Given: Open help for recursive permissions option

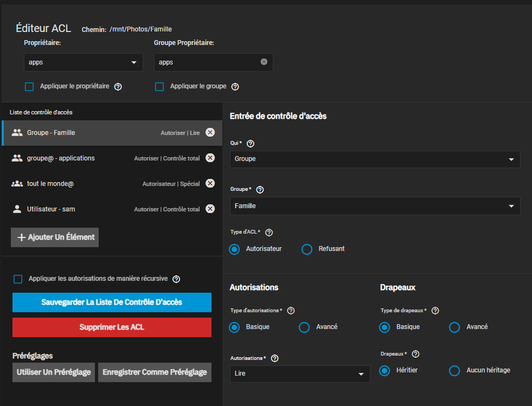Looking at the screenshot, I should [176, 279].
